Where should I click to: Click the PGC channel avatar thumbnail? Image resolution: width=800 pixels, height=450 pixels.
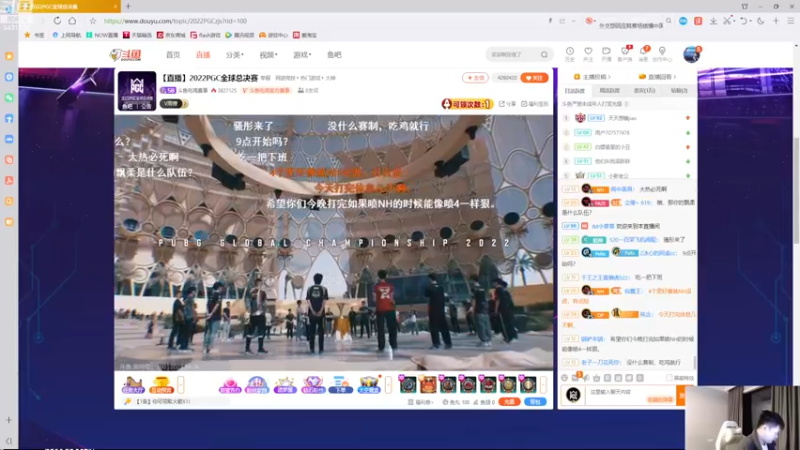[137, 91]
